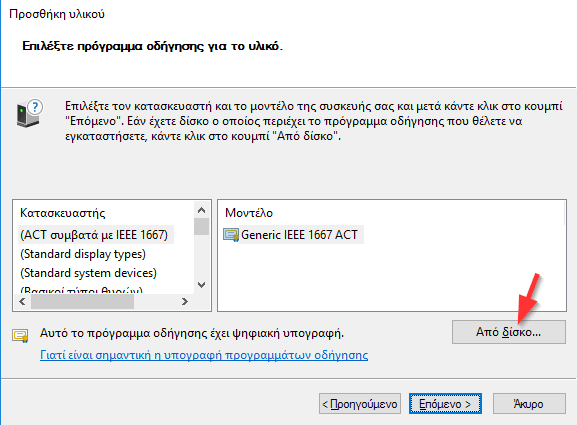The width and height of the screenshot is (577, 425).
Task: Continue with the Επόμενο button
Action: 445,404
